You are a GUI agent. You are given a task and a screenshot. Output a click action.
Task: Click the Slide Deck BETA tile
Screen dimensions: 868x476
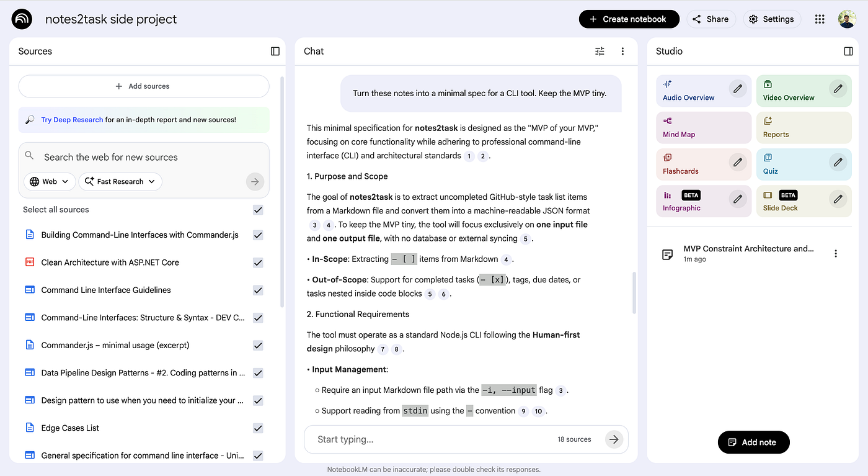(x=804, y=201)
